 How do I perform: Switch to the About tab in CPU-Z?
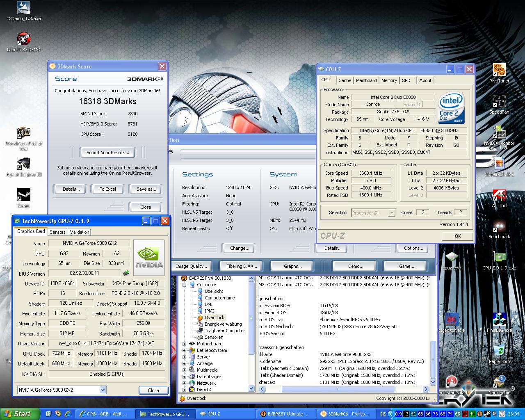click(x=425, y=80)
